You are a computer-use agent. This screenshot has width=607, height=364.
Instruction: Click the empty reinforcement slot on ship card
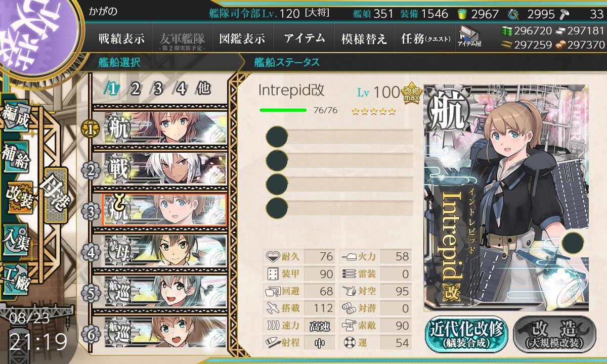click(572, 243)
